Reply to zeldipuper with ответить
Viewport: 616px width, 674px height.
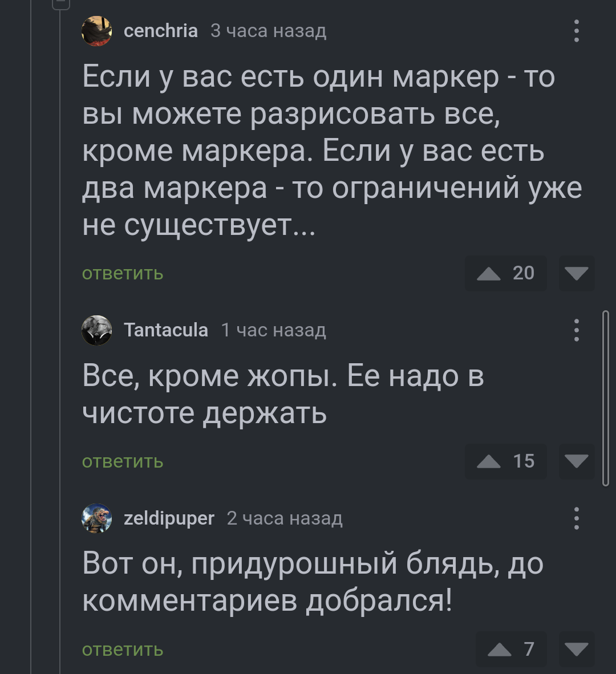click(x=123, y=649)
